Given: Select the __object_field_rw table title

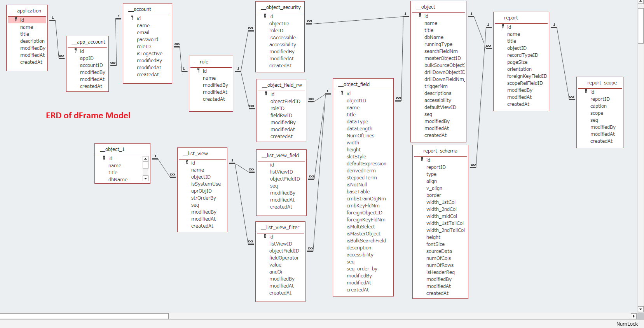Looking at the screenshot, I should click(282, 85).
